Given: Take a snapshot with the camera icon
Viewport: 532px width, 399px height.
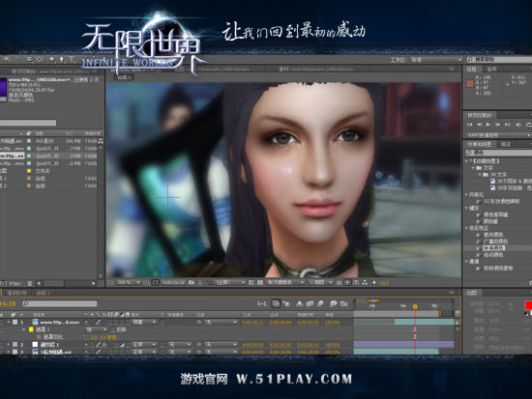Looking at the screenshot, I should (x=192, y=282).
